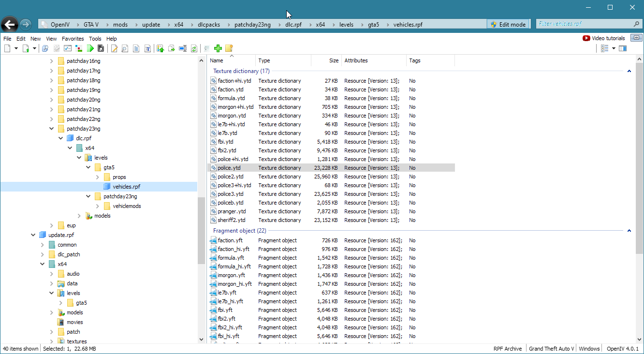This screenshot has height=354, width=644.
Task: Click the green refresh arrows toolbar icon
Action: 194,48
